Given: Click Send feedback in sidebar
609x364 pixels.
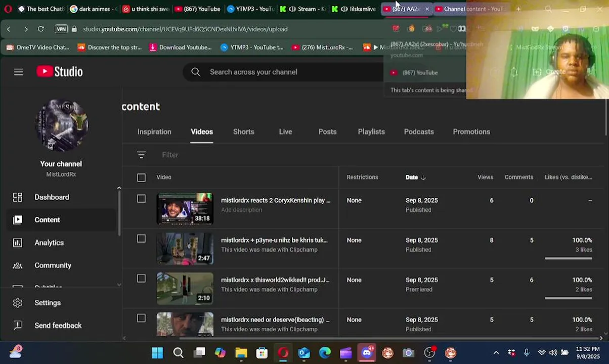Looking at the screenshot, I should [x=58, y=326].
